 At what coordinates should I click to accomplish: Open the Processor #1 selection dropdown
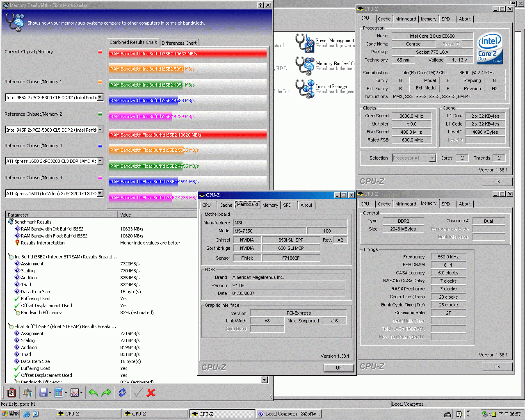pos(432,158)
